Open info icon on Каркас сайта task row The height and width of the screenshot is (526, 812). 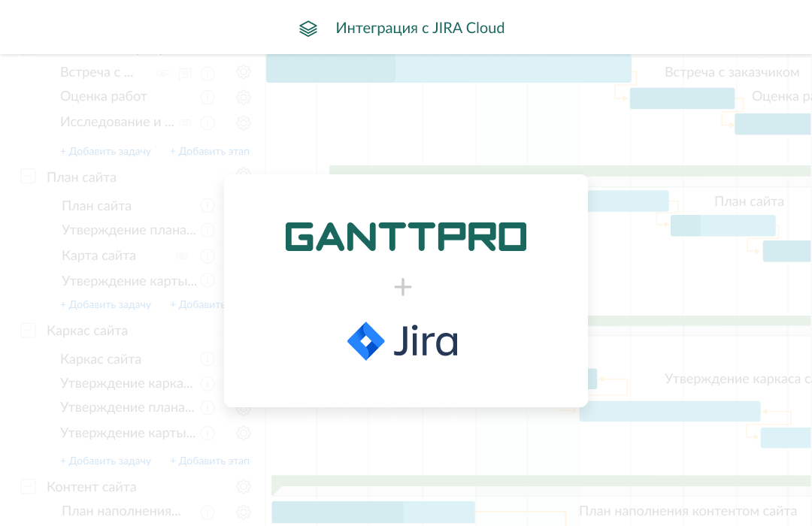(x=208, y=358)
